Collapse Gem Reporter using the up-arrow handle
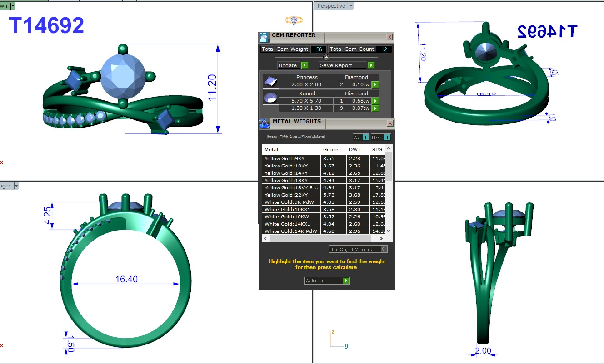This screenshot has height=364, width=604. coord(326,57)
